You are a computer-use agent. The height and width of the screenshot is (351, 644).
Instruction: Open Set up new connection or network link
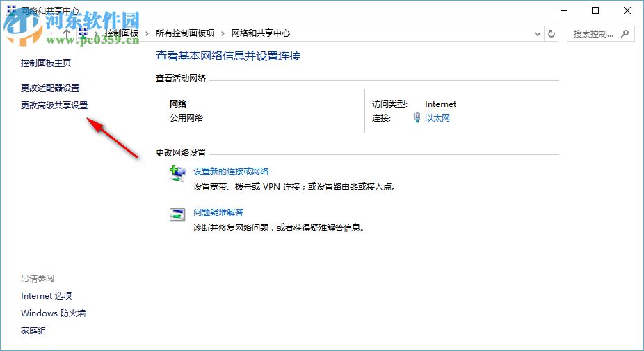click(x=231, y=171)
